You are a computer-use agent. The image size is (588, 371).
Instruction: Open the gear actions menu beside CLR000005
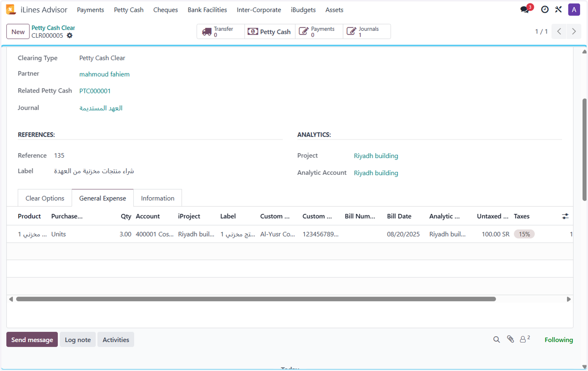70,36
